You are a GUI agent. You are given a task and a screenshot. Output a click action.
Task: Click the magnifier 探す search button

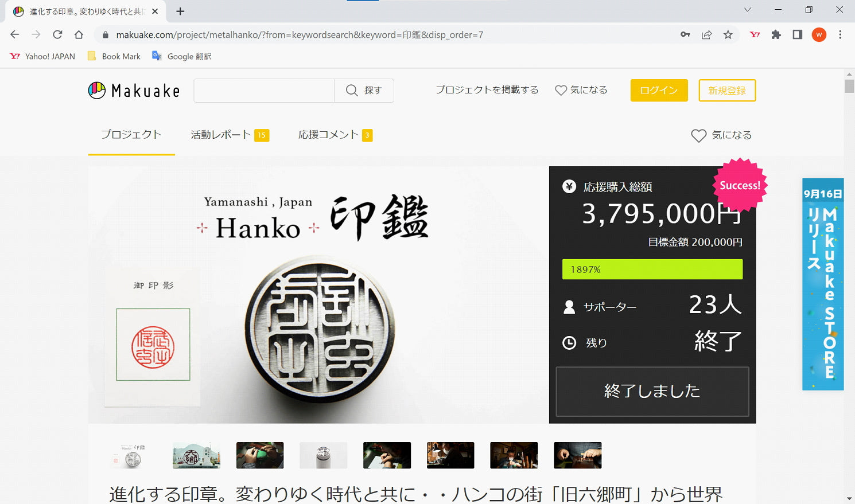tap(364, 91)
